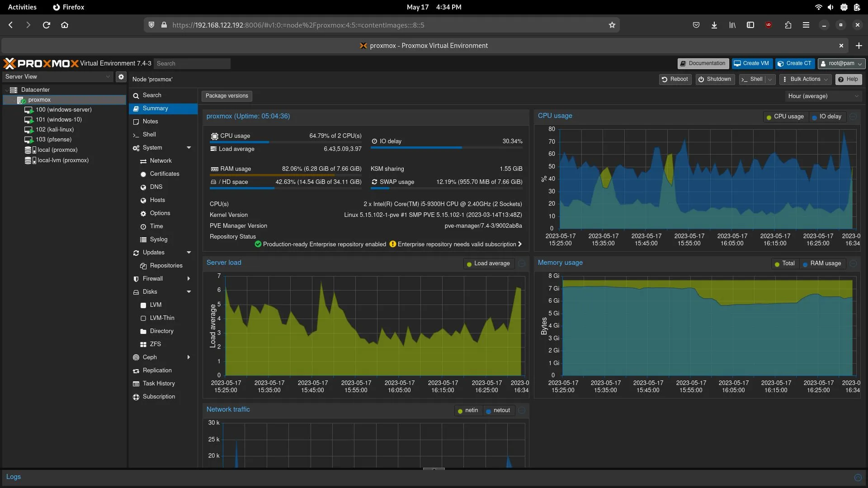The width and height of the screenshot is (868, 488).
Task: Toggle the RAM usage series on Memory chart
Action: (x=822, y=263)
